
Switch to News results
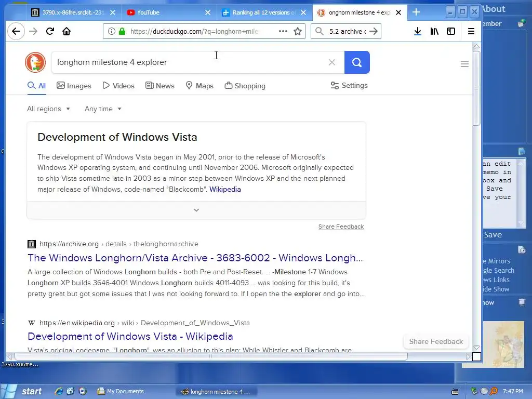point(160,86)
